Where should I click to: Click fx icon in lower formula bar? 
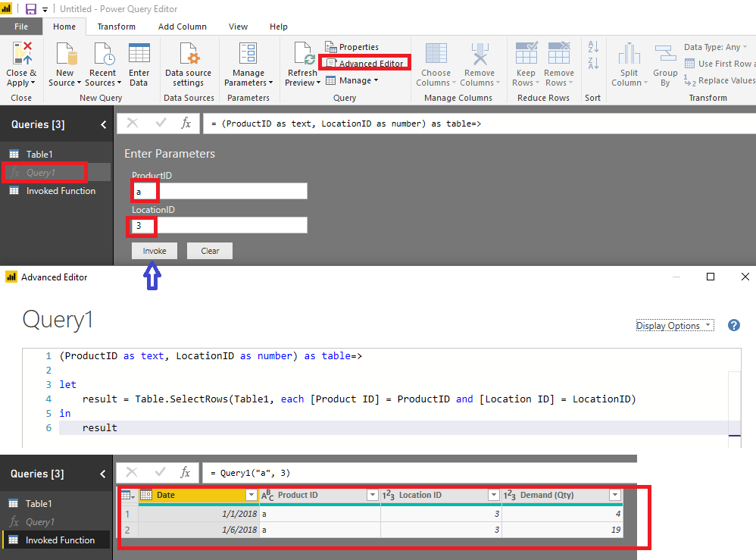(x=185, y=473)
